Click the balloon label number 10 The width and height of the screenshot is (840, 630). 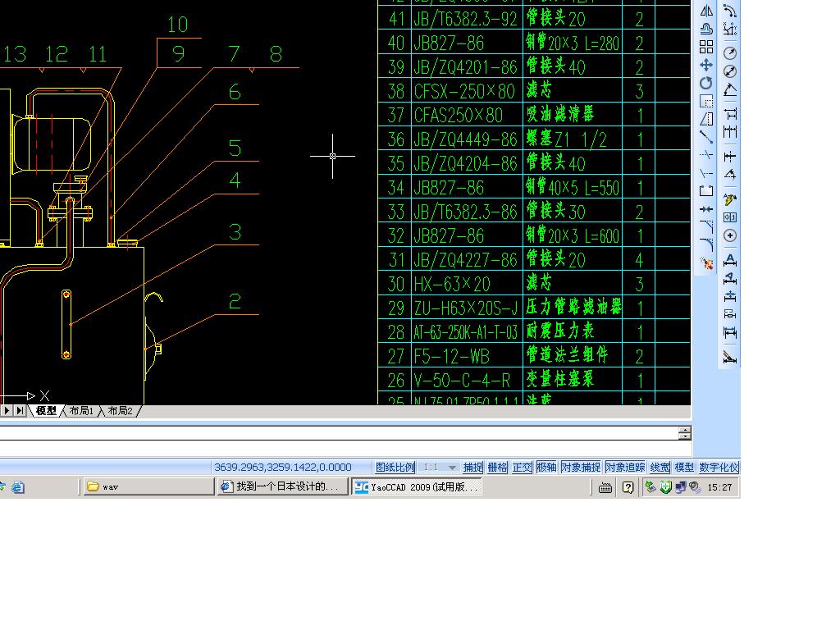(x=177, y=25)
